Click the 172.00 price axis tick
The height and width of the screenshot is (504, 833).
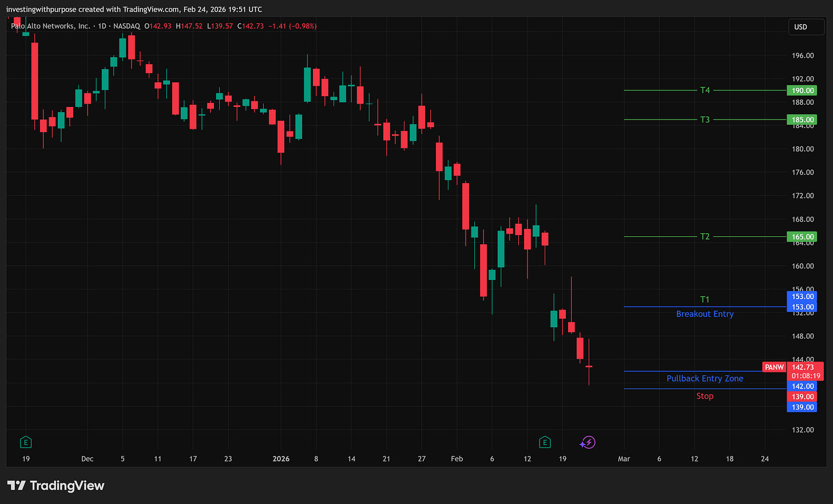coord(803,196)
